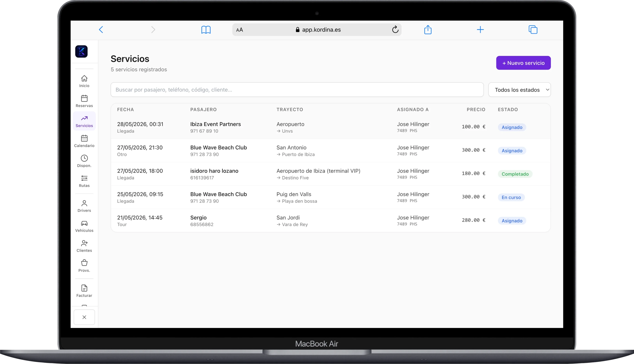The height and width of the screenshot is (364, 634).
Task: Click the Asignado badge for 100.00 €
Action: [x=512, y=127]
